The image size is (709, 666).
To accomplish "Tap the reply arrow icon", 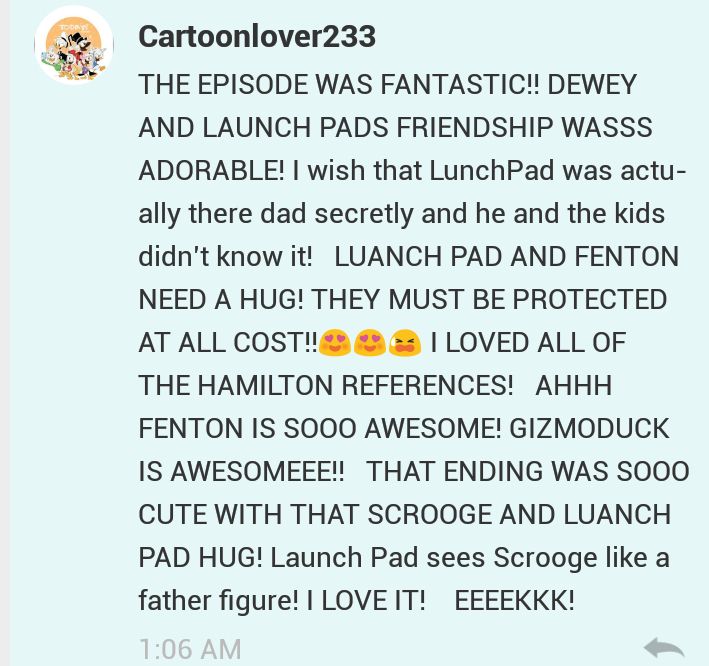I will [664, 648].
